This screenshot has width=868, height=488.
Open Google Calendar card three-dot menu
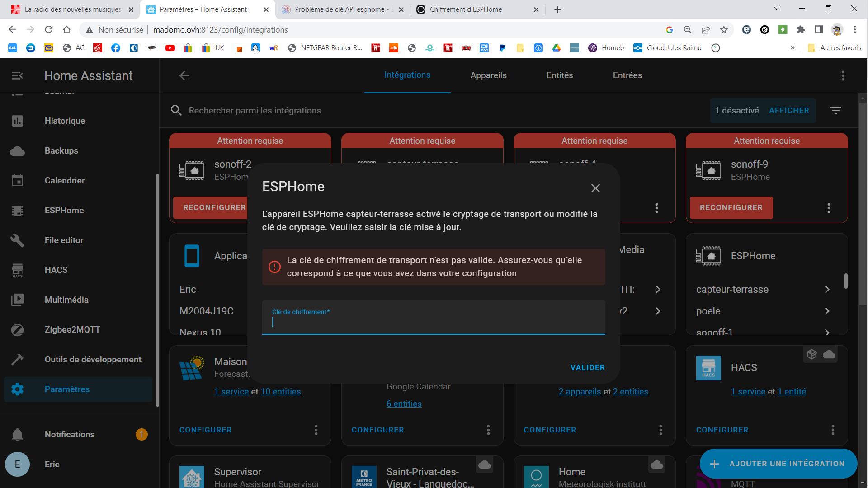pos(488,430)
